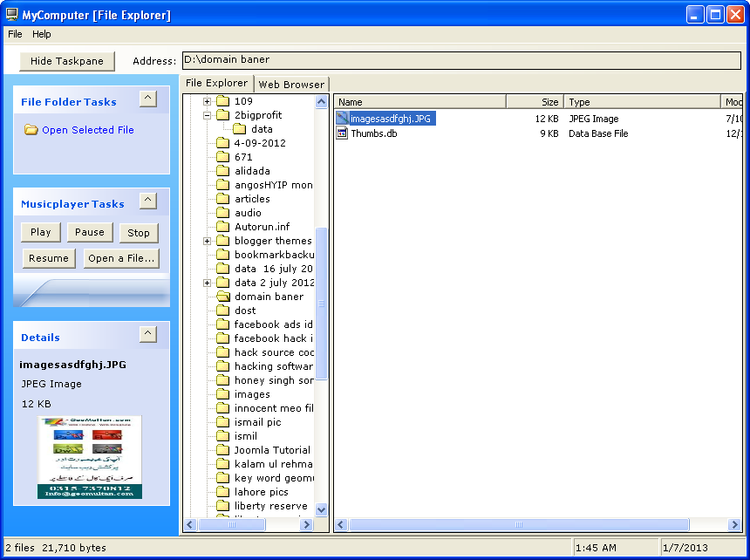
Task: Select the Autorun.inf file icon
Action: (222, 226)
